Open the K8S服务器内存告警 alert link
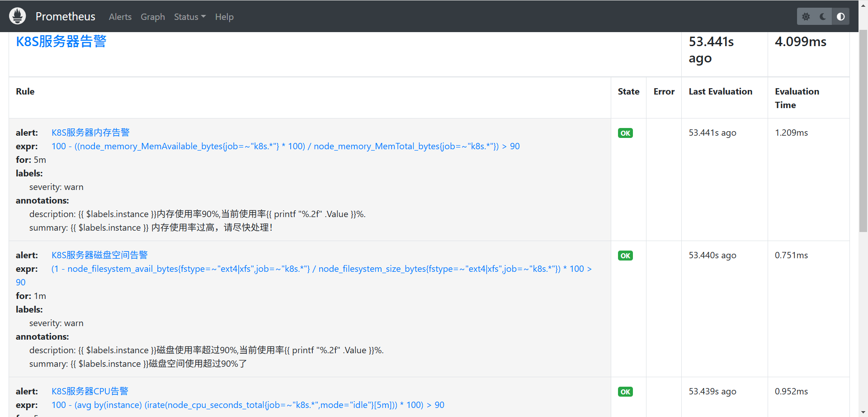868x417 pixels. coord(90,133)
